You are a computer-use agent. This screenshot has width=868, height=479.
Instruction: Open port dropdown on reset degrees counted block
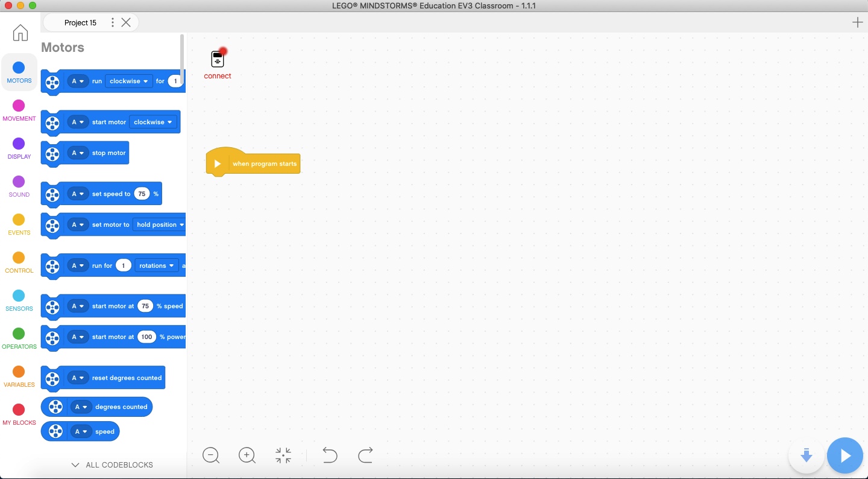(x=78, y=378)
